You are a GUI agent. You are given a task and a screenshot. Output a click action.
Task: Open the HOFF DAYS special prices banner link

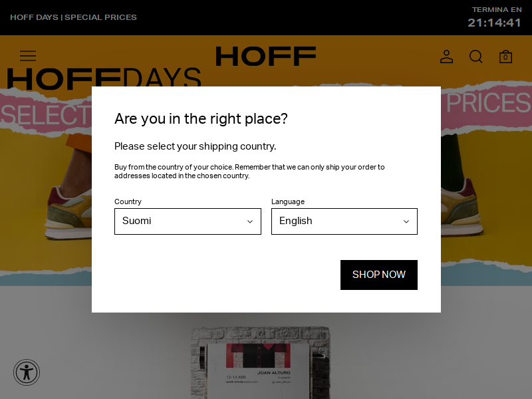73,17
